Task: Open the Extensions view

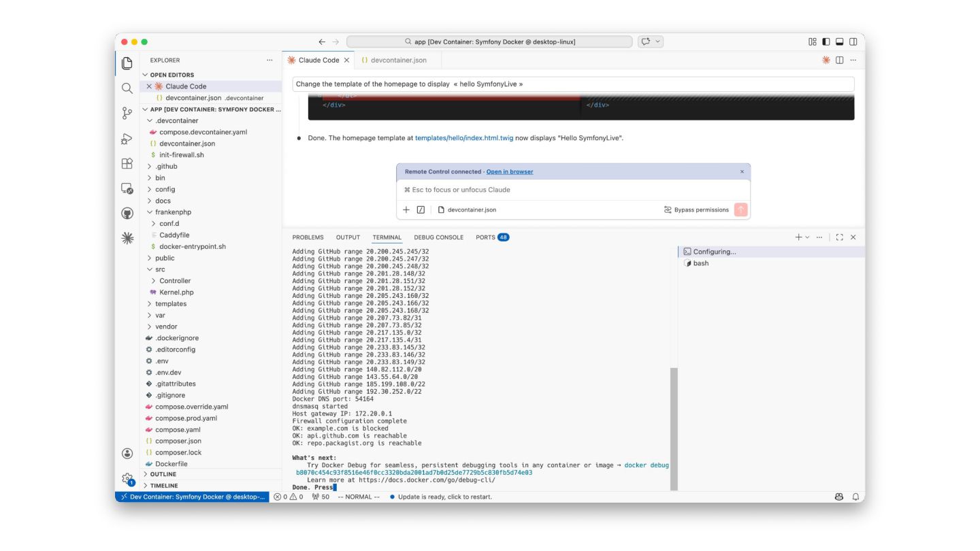Action: pyautogui.click(x=127, y=163)
